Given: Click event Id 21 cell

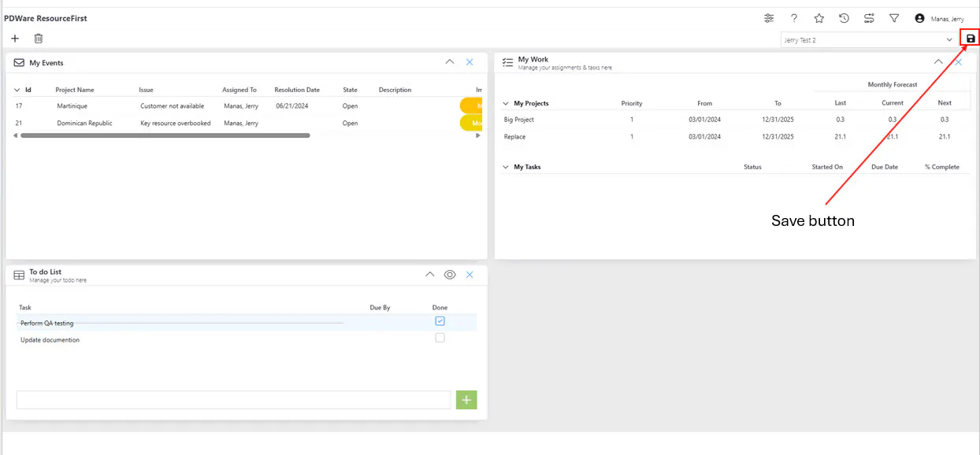Looking at the screenshot, I should coord(19,123).
